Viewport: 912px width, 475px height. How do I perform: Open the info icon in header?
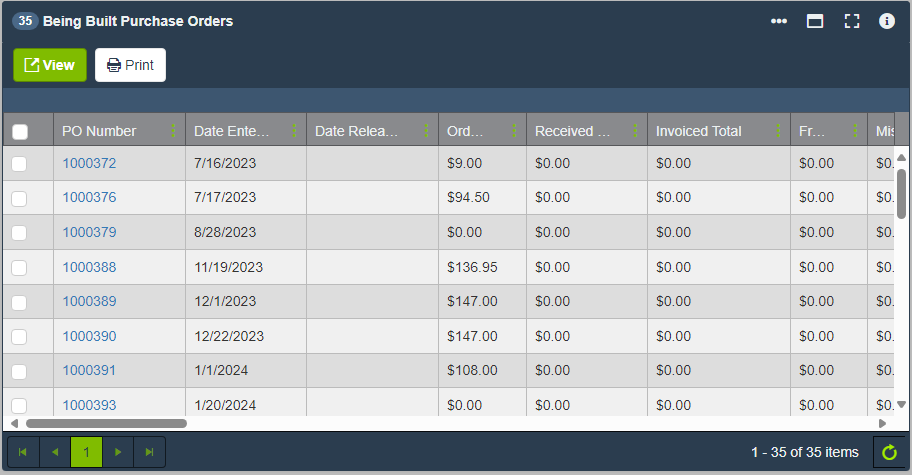click(887, 21)
